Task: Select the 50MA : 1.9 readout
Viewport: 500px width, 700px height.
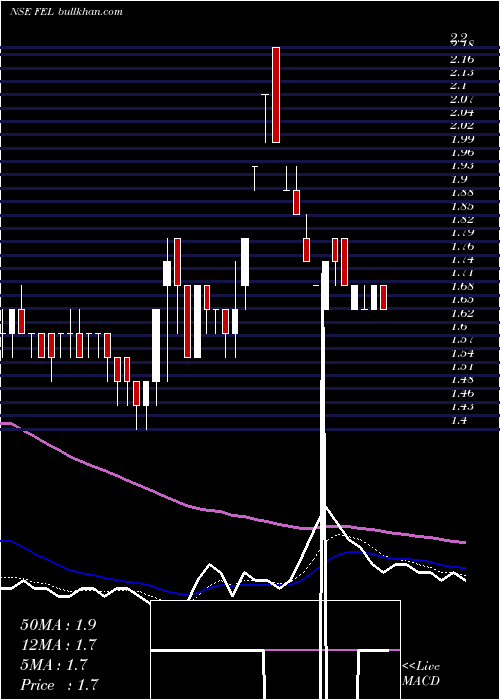Action: click(x=58, y=625)
